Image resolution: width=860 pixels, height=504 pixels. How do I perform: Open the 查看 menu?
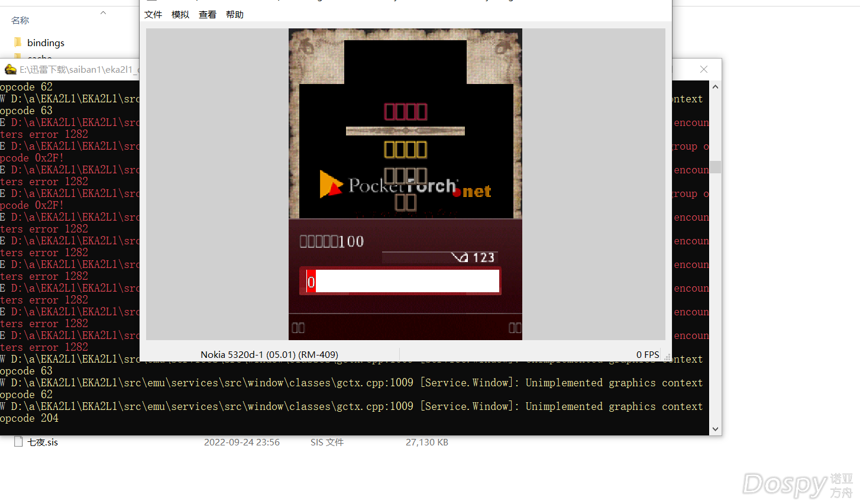pyautogui.click(x=208, y=14)
